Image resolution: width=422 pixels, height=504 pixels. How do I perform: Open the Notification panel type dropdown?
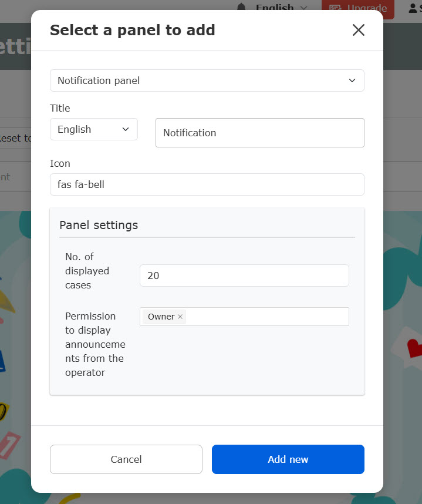click(x=207, y=80)
